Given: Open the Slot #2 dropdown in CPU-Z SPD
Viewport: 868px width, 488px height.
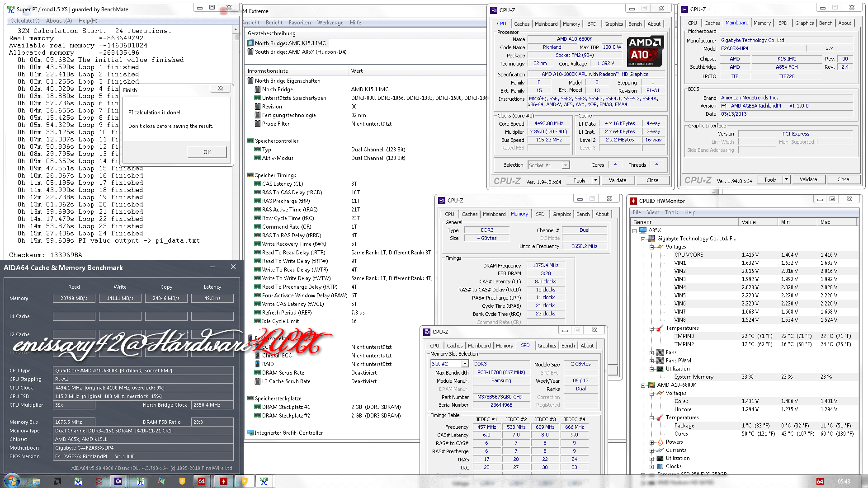Looking at the screenshot, I should click(464, 364).
